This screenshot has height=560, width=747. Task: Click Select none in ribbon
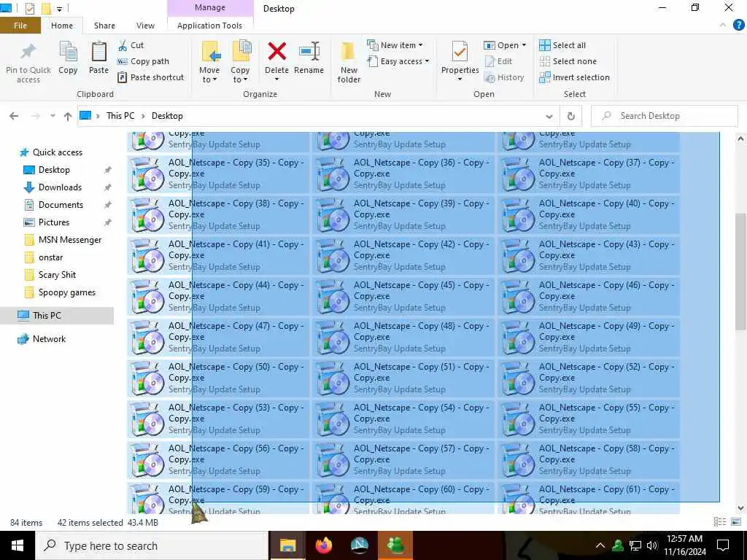(568, 61)
